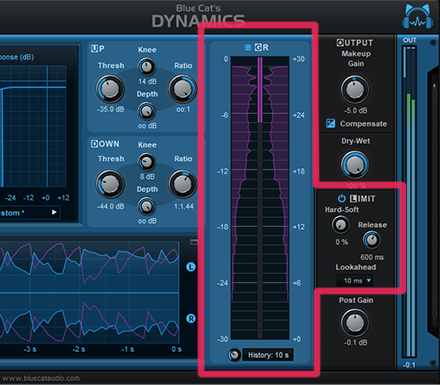Click the Post Gain value -0.1 dB
The height and width of the screenshot is (385, 440).
click(x=356, y=343)
